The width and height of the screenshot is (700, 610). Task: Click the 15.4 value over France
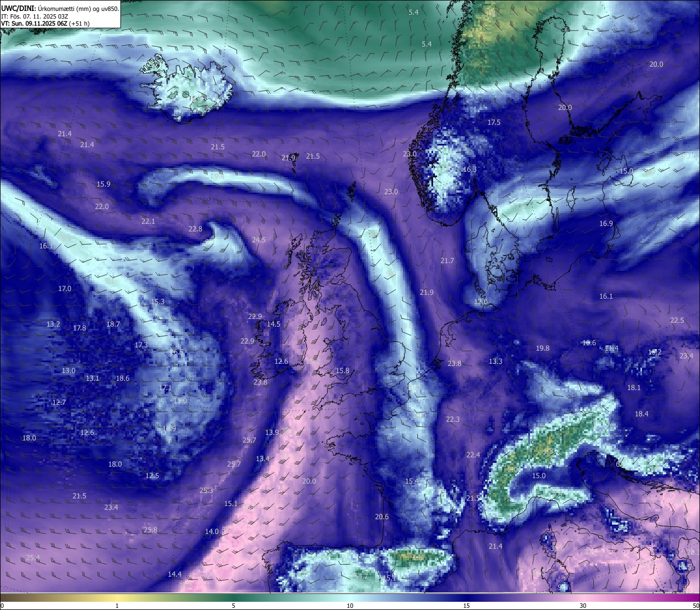(412, 481)
